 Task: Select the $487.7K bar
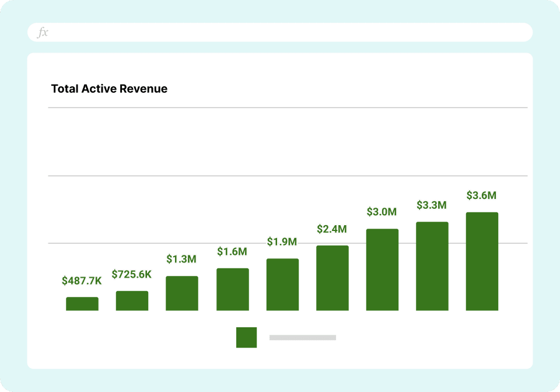click(x=82, y=304)
